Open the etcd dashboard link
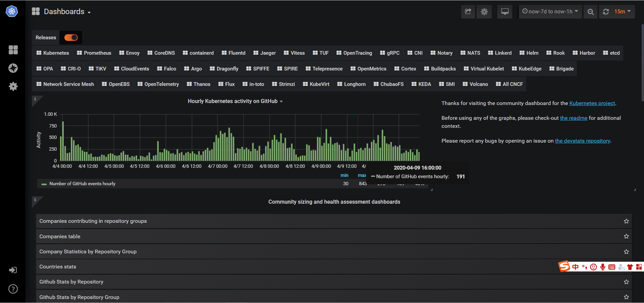Image resolution: width=644 pixels, height=303 pixels. 611,53
